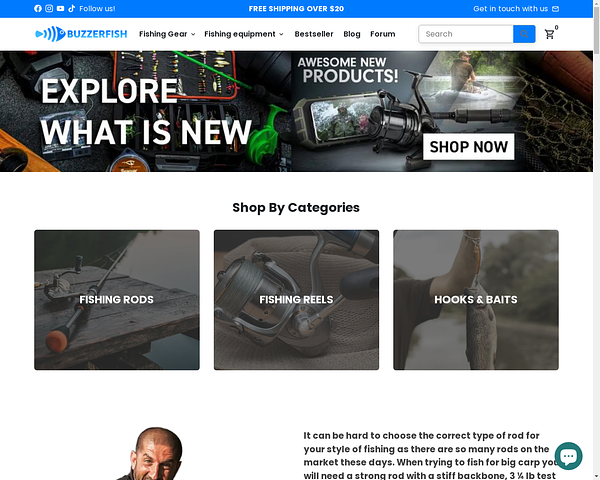Open the Facebook social icon
Image resolution: width=600 pixels, height=480 pixels.
(38, 8)
